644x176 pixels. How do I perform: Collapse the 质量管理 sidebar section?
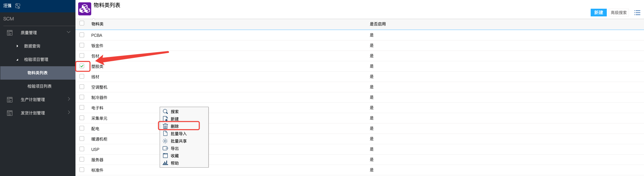pyautogui.click(x=68, y=32)
